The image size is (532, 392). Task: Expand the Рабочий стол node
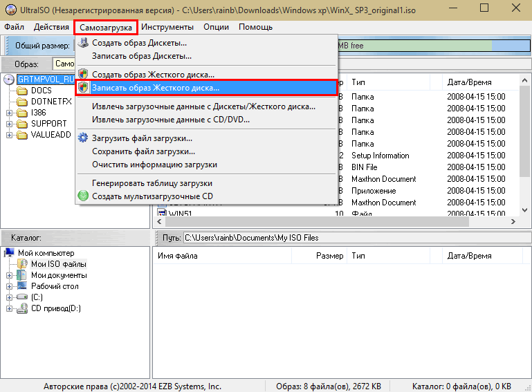coord(9,286)
